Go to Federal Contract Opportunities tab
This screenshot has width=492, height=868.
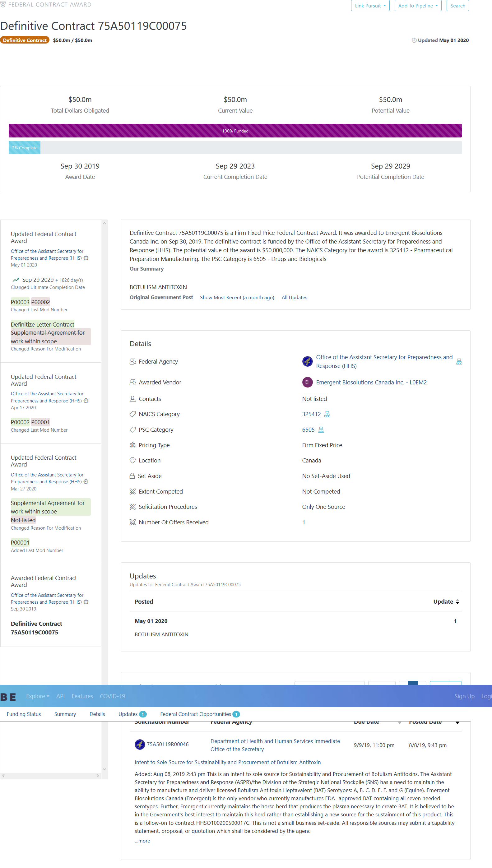196,714
